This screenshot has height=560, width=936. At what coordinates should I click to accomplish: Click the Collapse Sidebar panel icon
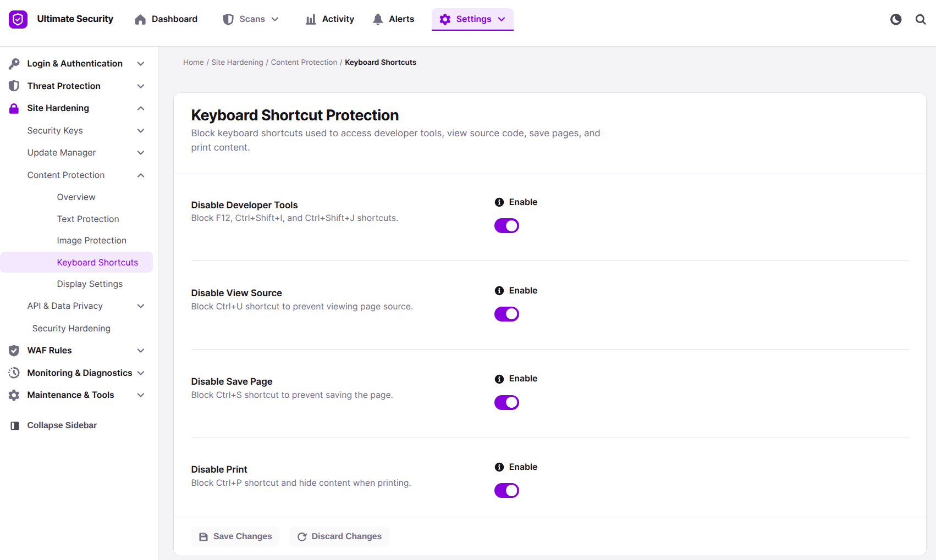click(15, 425)
